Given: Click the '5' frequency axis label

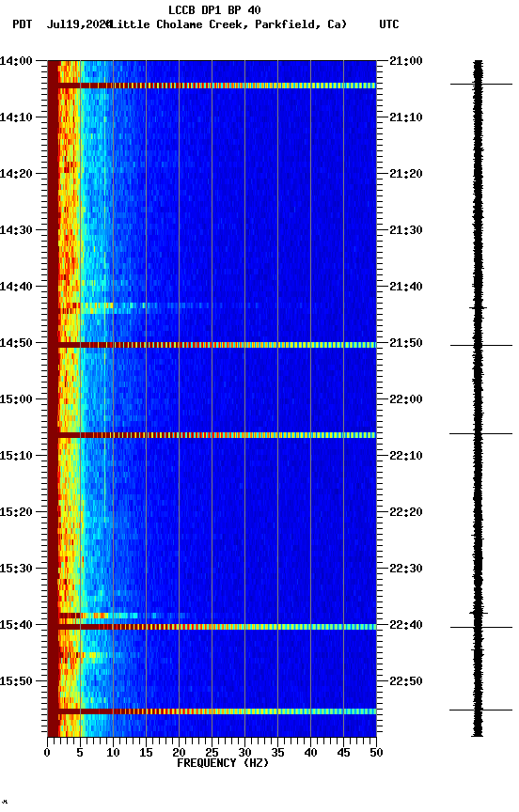Looking at the screenshot, I should (80, 753).
